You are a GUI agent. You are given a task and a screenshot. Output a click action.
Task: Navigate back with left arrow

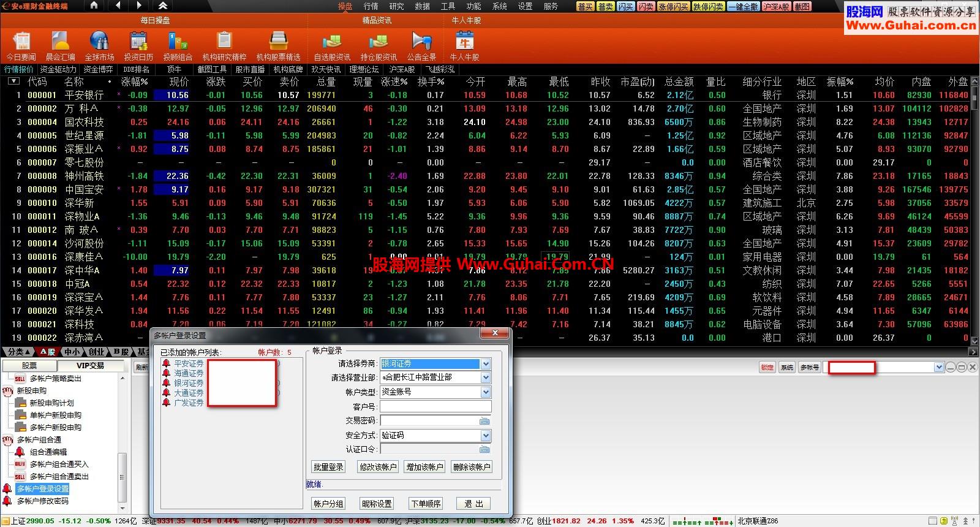click(x=118, y=6)
